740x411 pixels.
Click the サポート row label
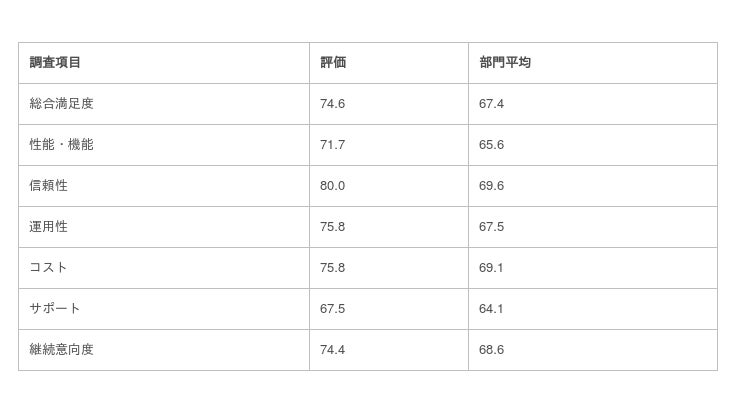click(x=55, y=309)
